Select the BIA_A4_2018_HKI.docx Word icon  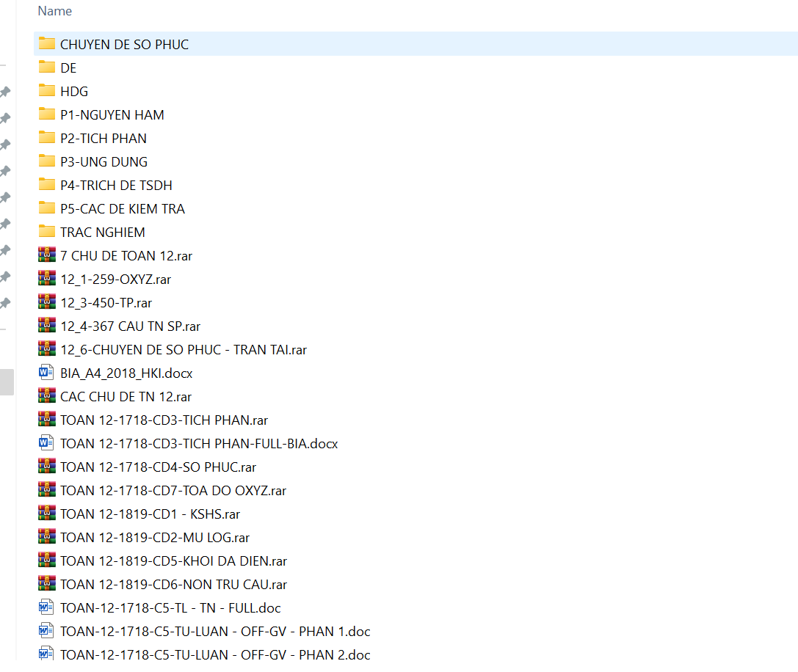[x=47, y=373]
